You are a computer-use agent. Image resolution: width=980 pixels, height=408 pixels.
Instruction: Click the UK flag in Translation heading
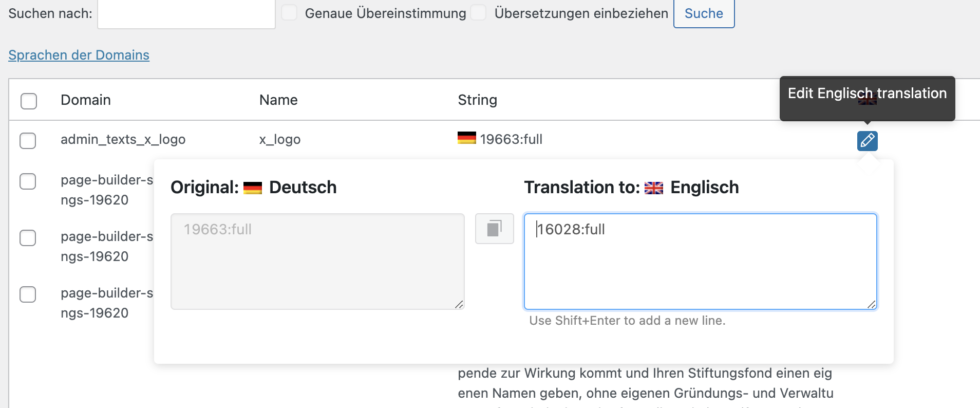point(653,188)
